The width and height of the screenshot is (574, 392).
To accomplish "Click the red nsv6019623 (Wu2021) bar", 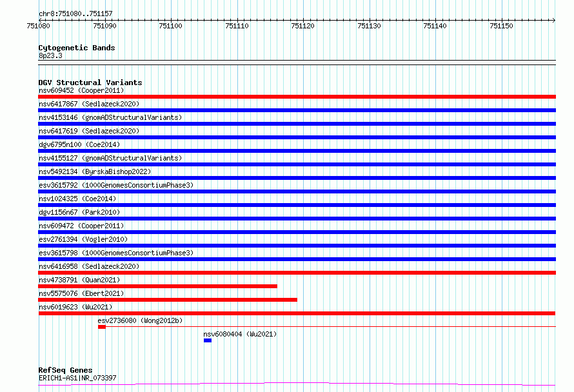I will 297,313.
